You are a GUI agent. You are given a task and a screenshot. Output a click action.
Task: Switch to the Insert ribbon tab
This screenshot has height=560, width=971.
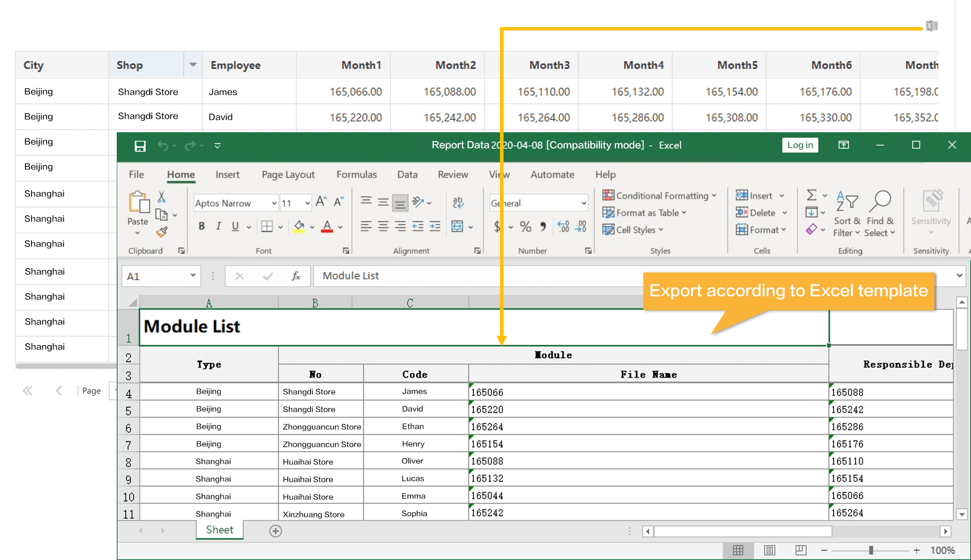tap(227, 174)
